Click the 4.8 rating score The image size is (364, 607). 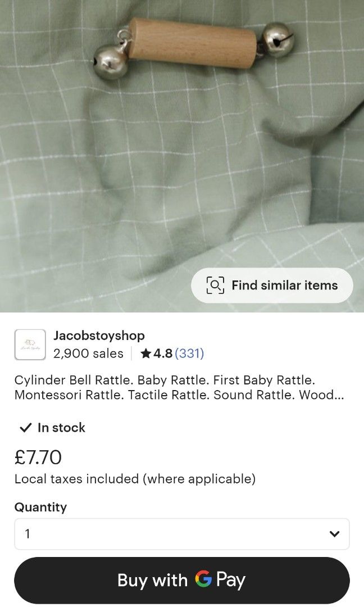(163, 354)
